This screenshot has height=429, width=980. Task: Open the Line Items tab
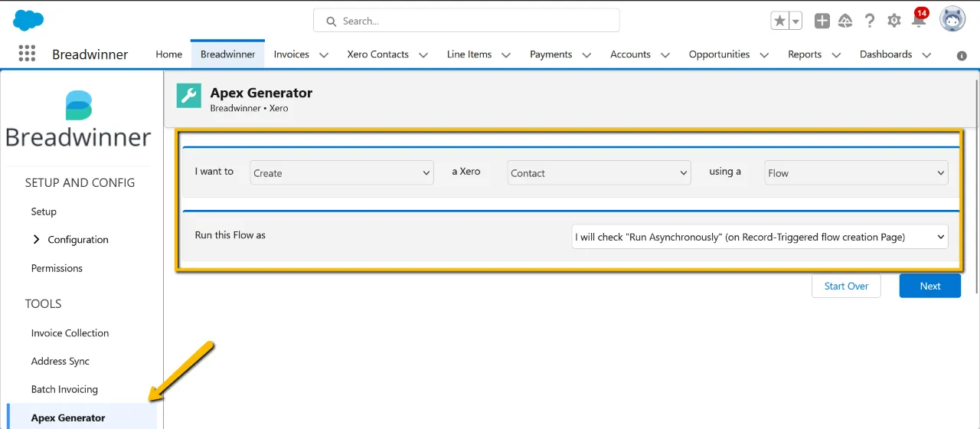(x=469, y=54)
